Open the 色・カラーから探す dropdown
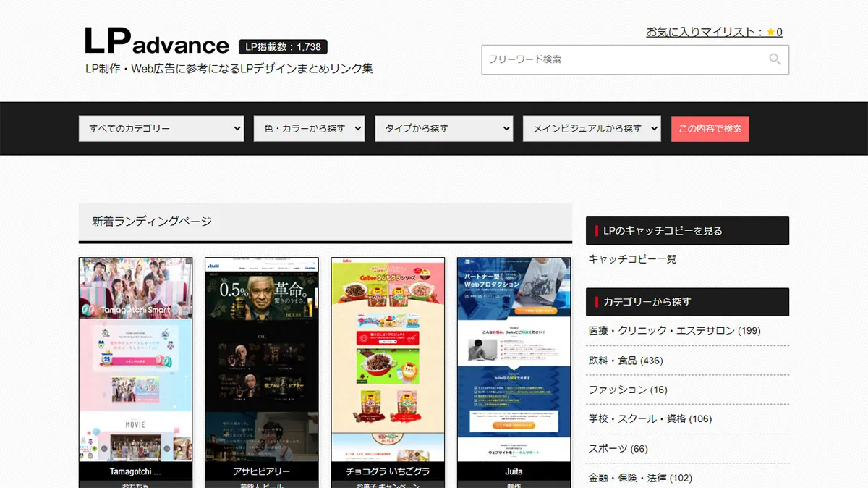The width and height of the screenshot is (868, 488). tap(309, 129)
